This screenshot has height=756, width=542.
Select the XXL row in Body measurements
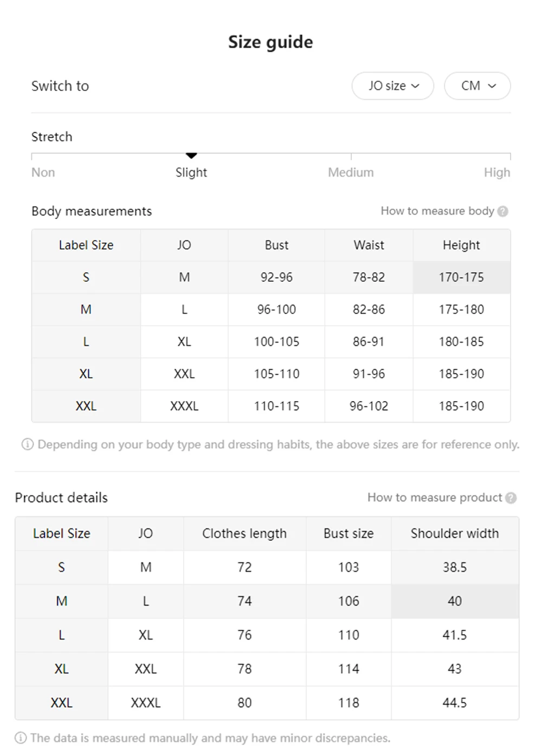(x=271, y=406)
